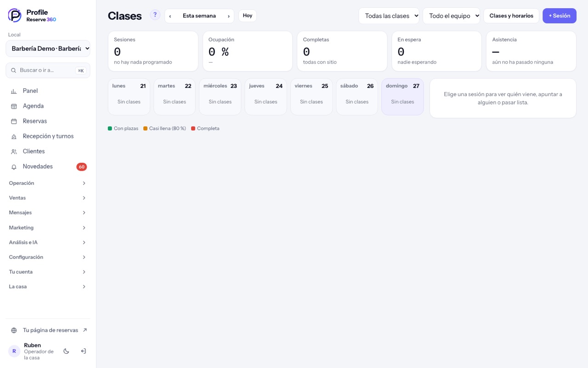Click the Panel chart icon
Image resolution: width=588 pixels, height=368 pixels.
[14, 91]
